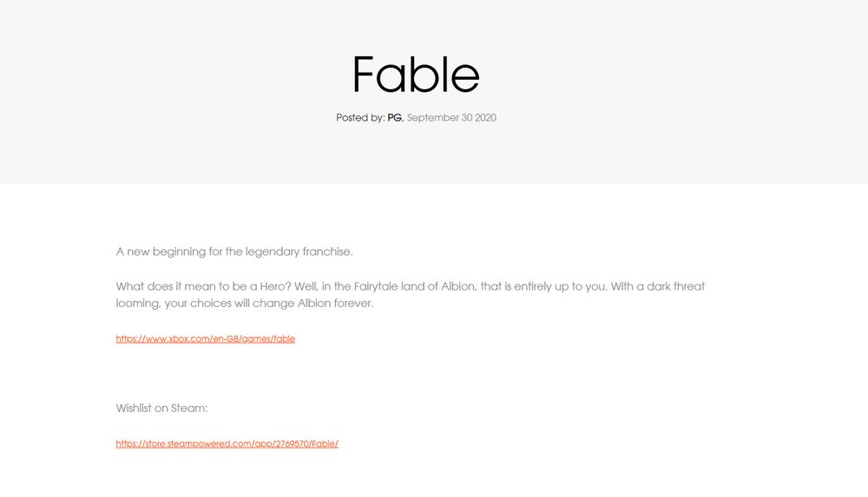Click the large Fable page title
Screen dimensions: 868x497
click(x=416, y=75)
